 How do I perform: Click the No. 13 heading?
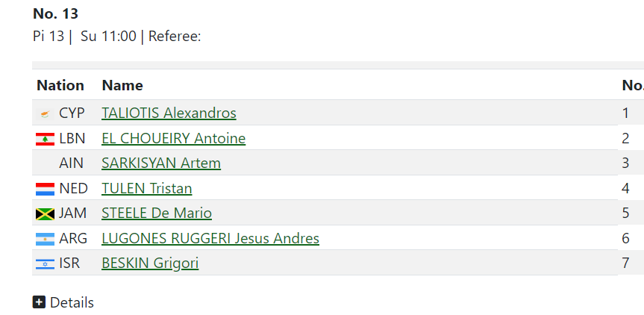click(x=56, y=13)
